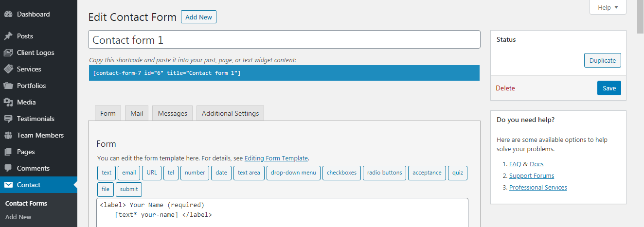Click the Testimonials sidebar icon
Screen dimensions: 644x227
click(x=8, y=119)
